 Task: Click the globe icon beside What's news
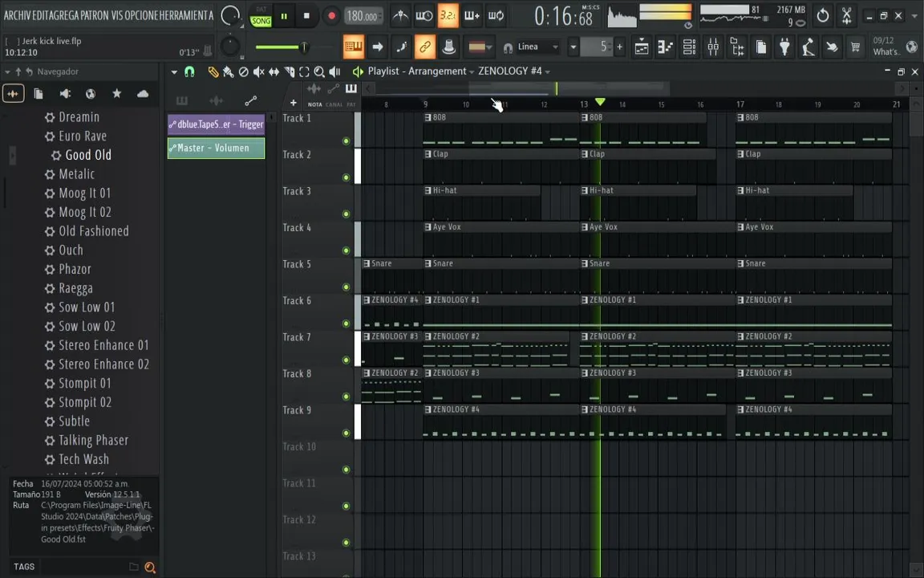(912, 47)
